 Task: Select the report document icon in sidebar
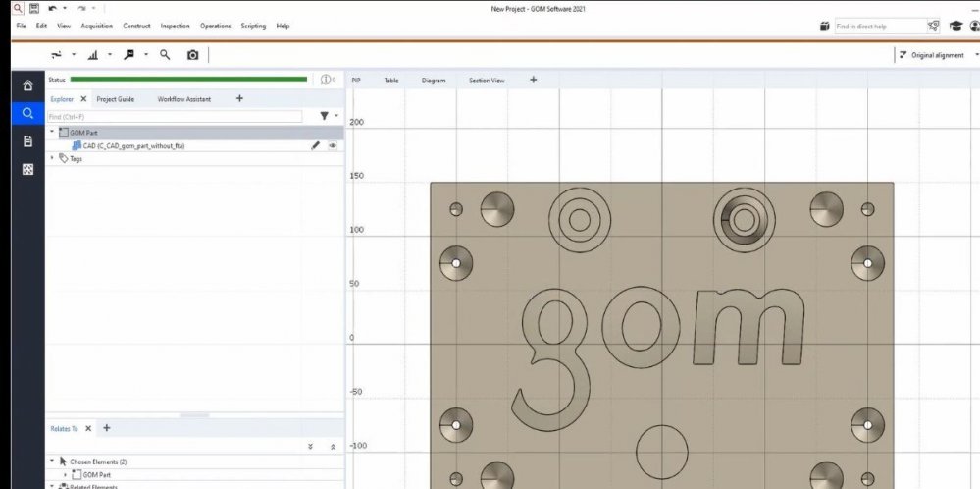pos(27,141)
